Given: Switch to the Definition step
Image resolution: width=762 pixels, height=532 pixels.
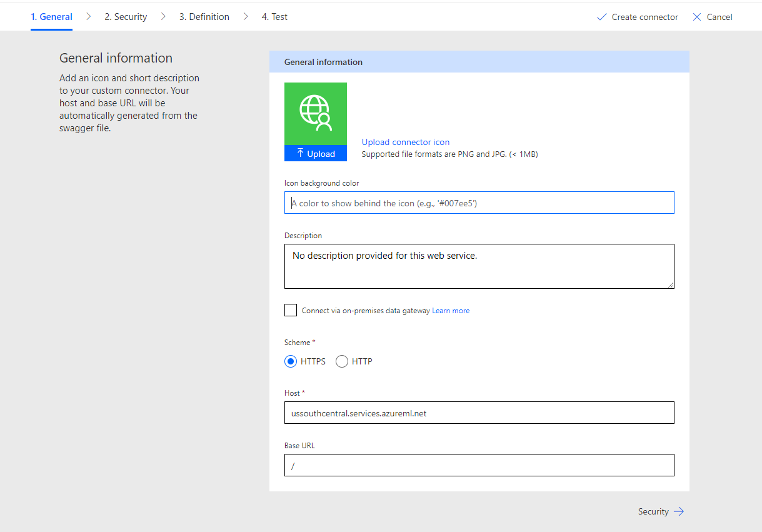Looking at the screenshot, I should (x=204, y=16).
